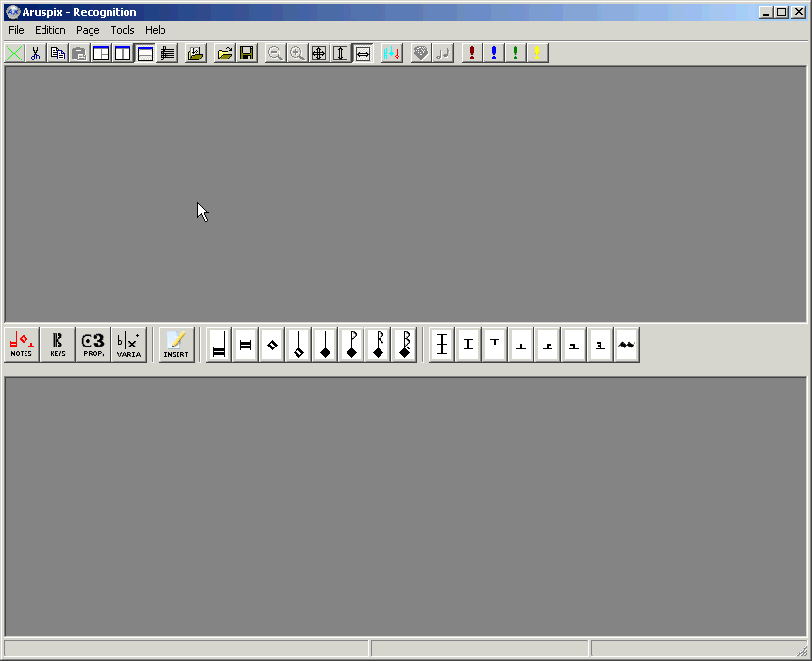Save using the floppy disk icon

[x=246, y=54]
